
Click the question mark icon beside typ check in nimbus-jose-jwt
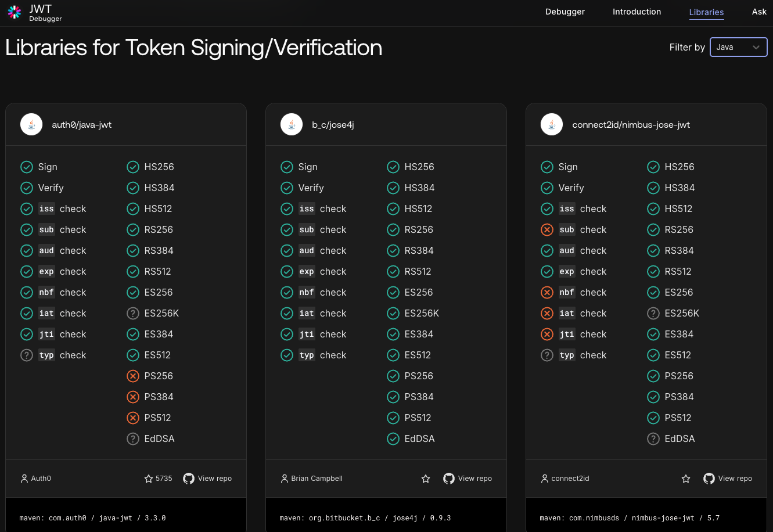(547, 355)
